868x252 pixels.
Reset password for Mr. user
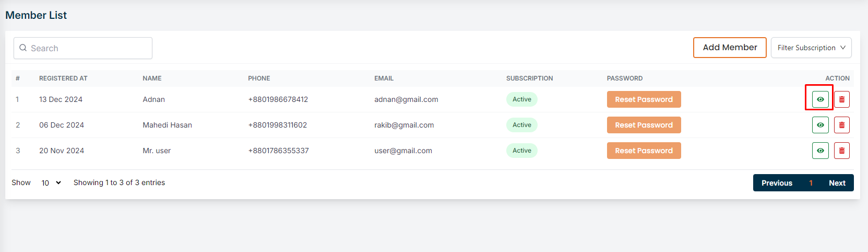[x=644, y=151]
